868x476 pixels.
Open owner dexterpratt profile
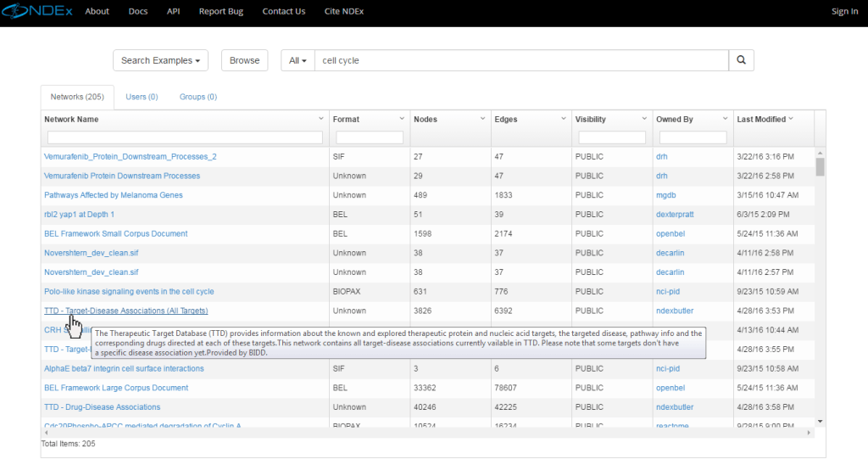[x=675, y=215]
